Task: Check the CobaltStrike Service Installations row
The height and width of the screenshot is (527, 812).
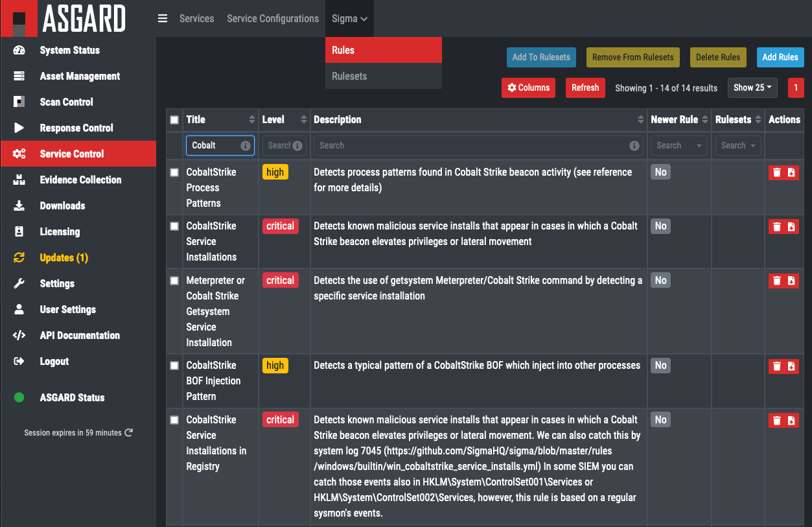Action: point(174,226)
